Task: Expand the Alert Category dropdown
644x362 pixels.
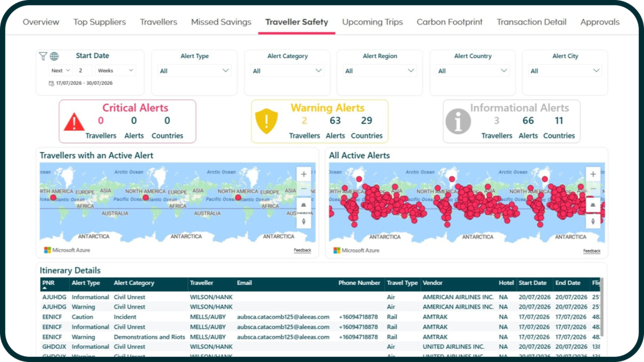Action: pos(287,71)
